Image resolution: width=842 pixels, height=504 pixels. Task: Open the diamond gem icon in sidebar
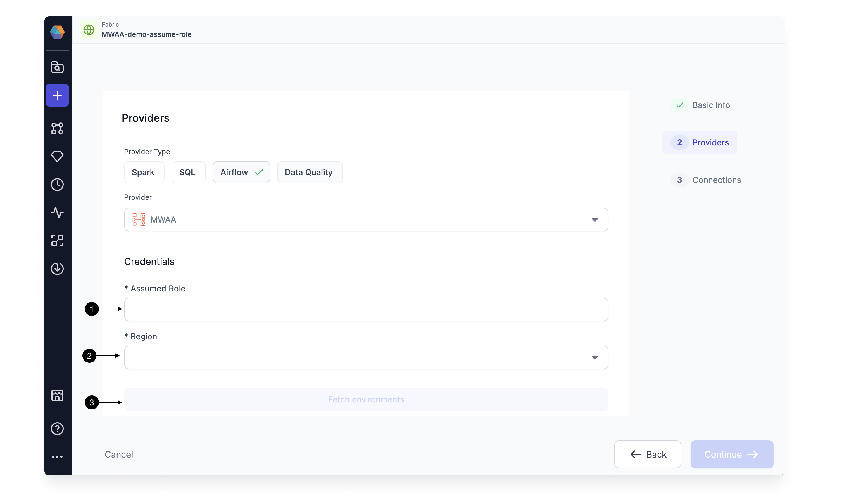(x=57, y=156)
